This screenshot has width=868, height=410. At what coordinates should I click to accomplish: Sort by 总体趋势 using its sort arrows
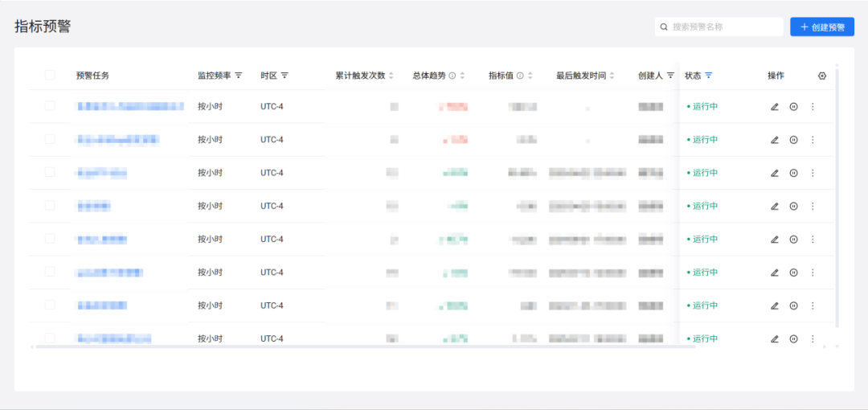pyautogui.click(x=462, y=76)
